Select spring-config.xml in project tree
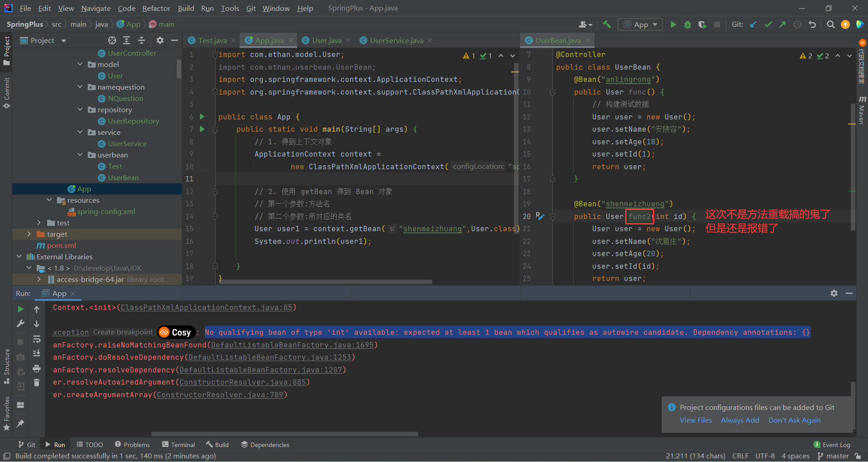 (106, 211)
